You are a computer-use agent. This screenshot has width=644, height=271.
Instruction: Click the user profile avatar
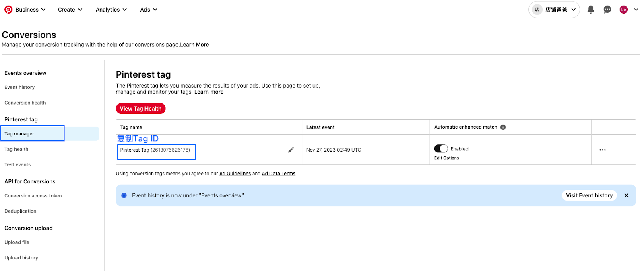click(623, 10)
